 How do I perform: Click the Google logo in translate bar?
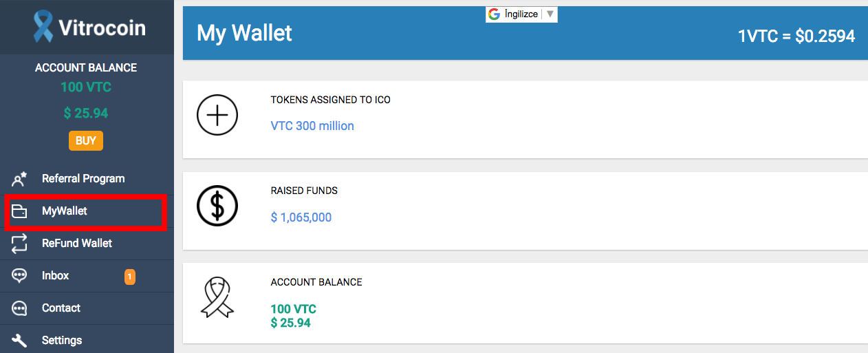[x=495, y=14]
